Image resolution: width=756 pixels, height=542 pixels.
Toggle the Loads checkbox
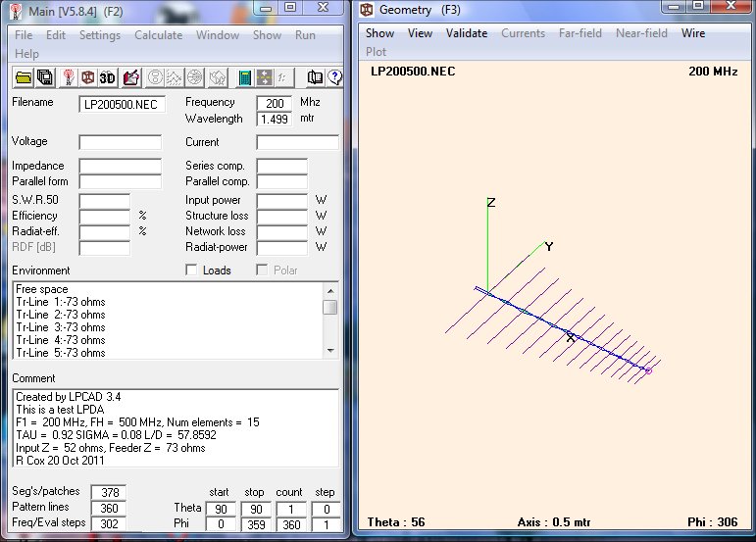(x=191, y=270)
